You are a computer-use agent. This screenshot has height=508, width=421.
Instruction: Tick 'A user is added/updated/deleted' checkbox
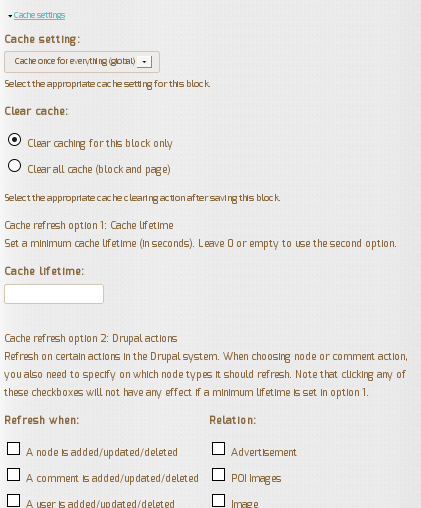13,501
